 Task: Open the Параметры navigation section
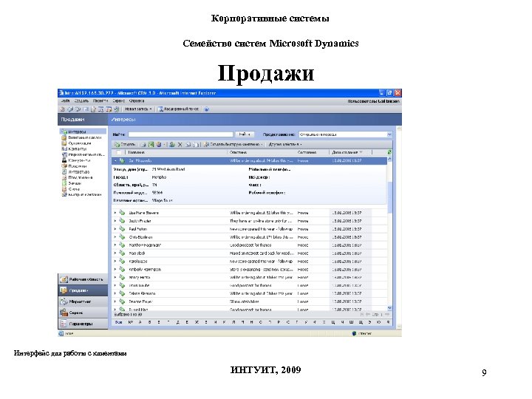[83, 324]
